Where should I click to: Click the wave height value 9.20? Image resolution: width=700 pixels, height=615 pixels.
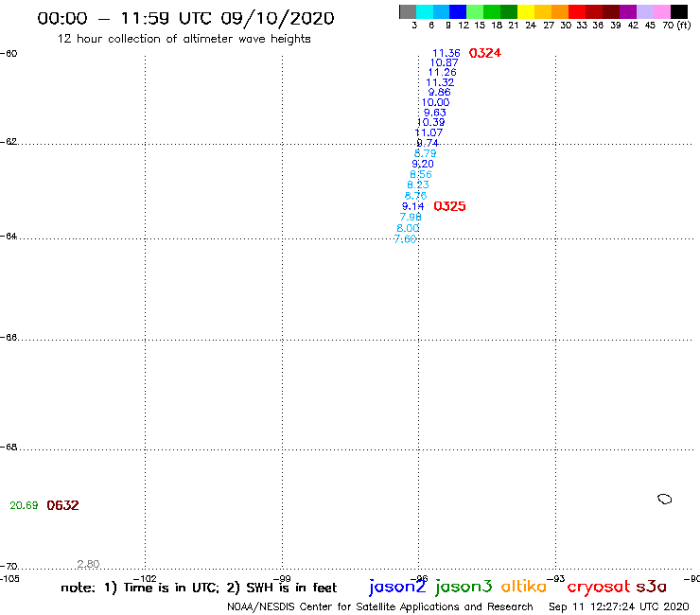click(x=422, y=164)
